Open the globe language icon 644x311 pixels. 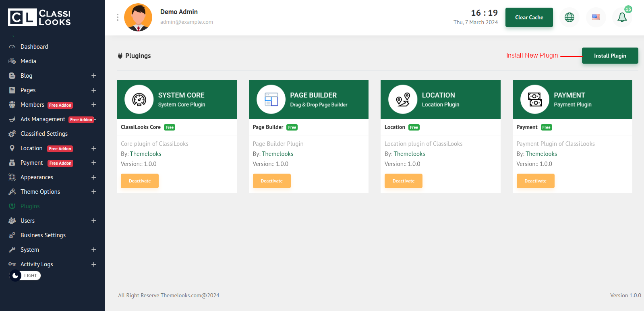click(x=569, y=17)
